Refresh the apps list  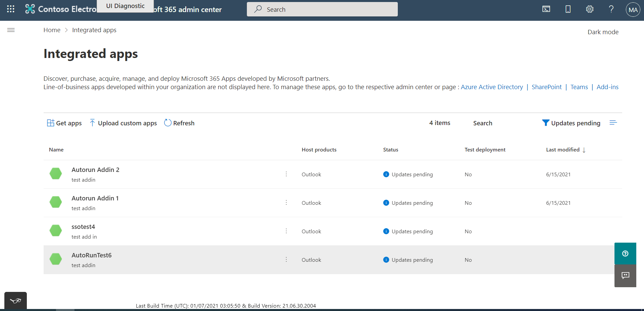pyautogui.click(x=179, y=123)
